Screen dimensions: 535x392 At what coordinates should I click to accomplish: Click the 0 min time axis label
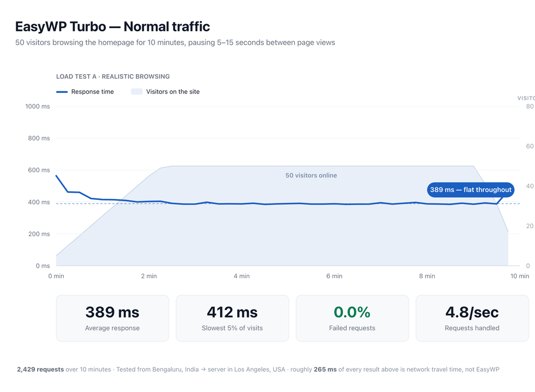56,276
